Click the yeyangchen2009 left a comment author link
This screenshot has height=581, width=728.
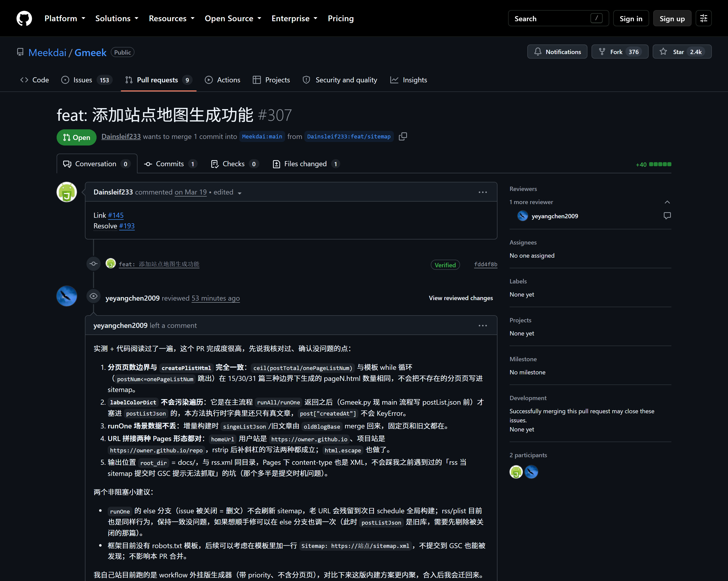(x=121, y=326)
